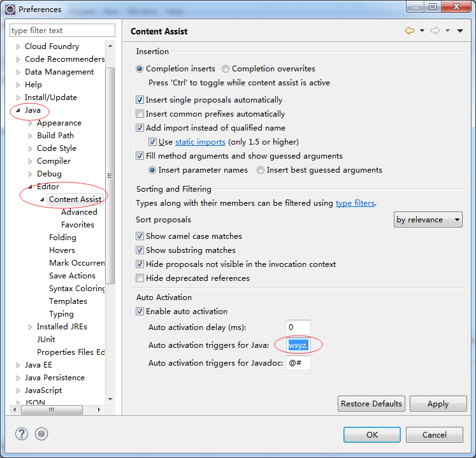The width and height of the screenshot is (476, 458).
Task: Click the Cancel button
Action: point(435,434)
